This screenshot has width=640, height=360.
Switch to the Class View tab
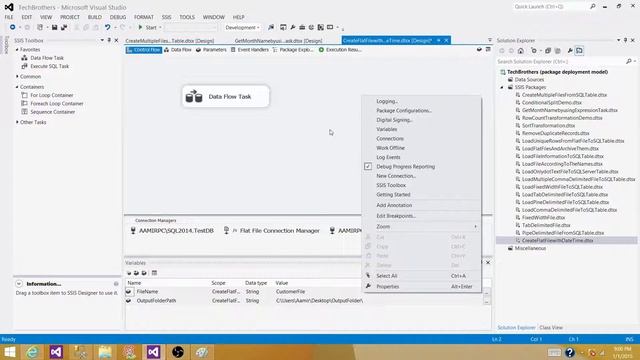tap(551, 328)
